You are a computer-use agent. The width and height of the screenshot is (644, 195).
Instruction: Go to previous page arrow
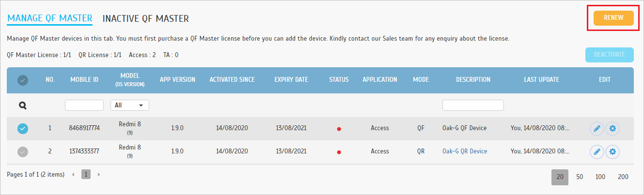[73, 174]
